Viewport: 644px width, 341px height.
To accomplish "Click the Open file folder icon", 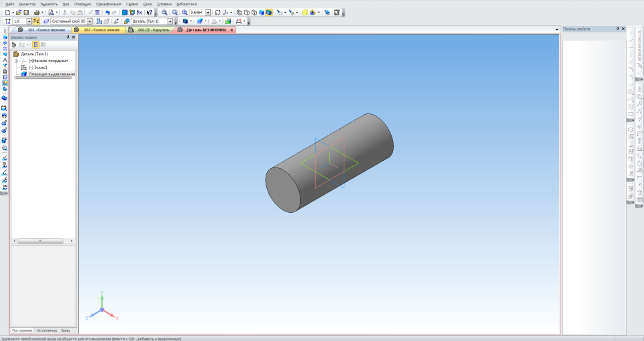I will coord(19,13).
